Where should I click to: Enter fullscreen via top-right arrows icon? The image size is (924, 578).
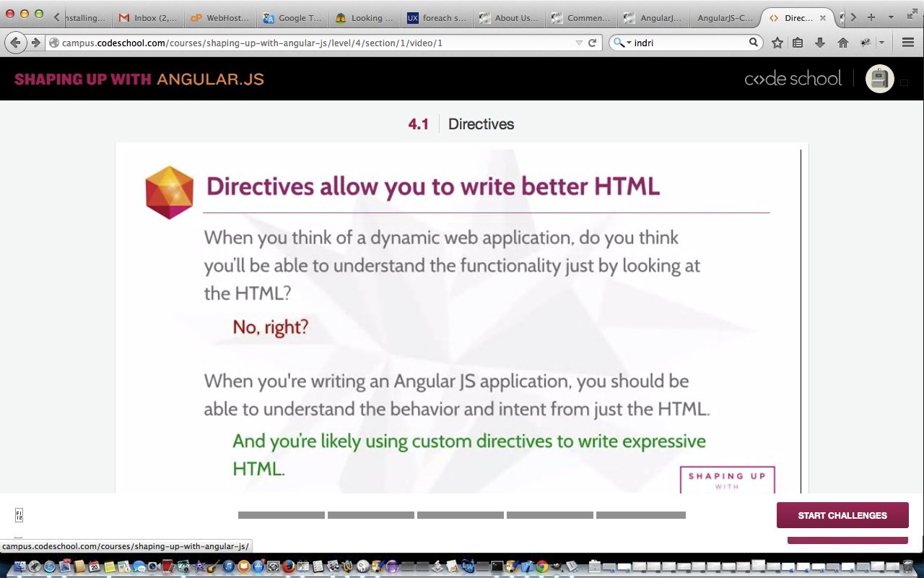pyautogui.click(x=911, y=14)
